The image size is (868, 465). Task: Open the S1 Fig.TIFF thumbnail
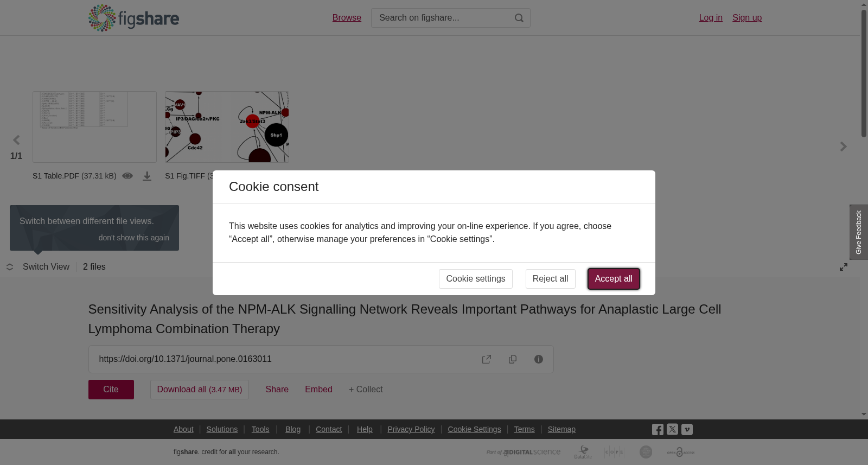[227, 127]
